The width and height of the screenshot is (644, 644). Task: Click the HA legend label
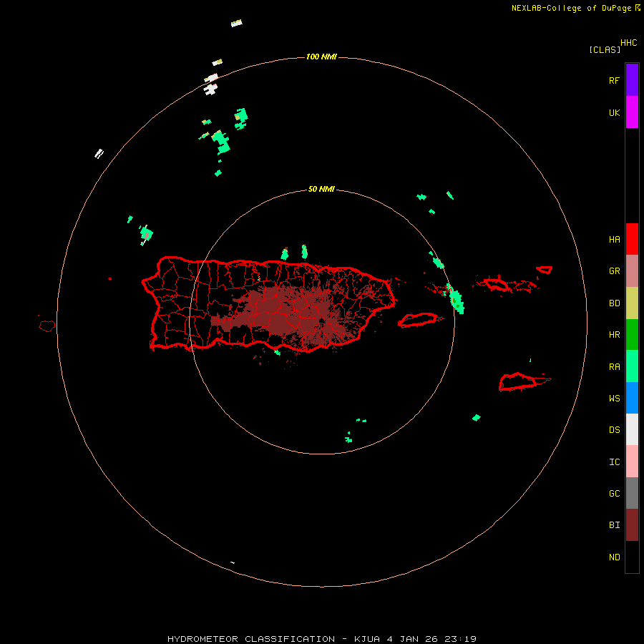tap(614, 240)
